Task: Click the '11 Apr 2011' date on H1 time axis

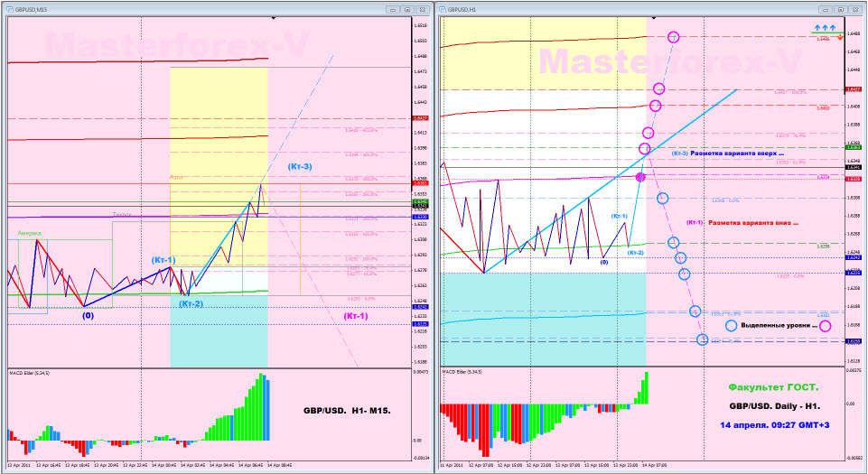Action: click(452, 465)
